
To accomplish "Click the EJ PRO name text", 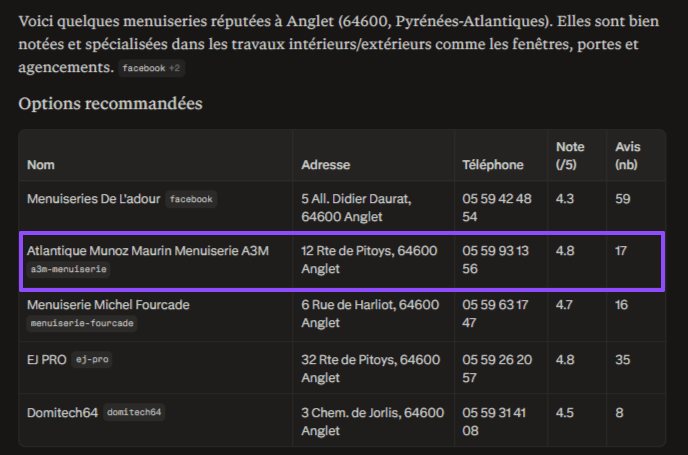I will point(47,360).
